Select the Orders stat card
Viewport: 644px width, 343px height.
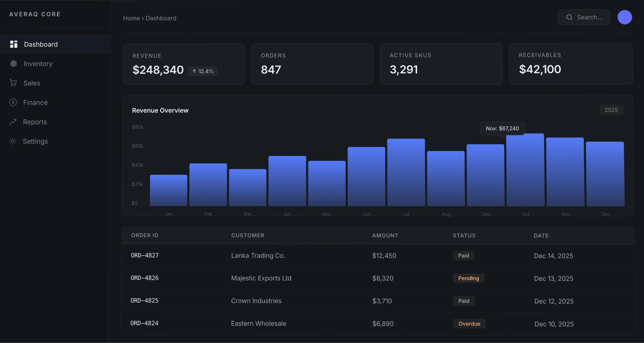click(x=312, y=64)
